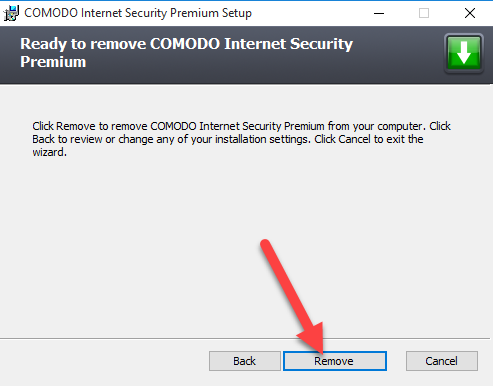Click the line starting Back to review
This screenshot has width=493, height=386.
click(228, 139)
